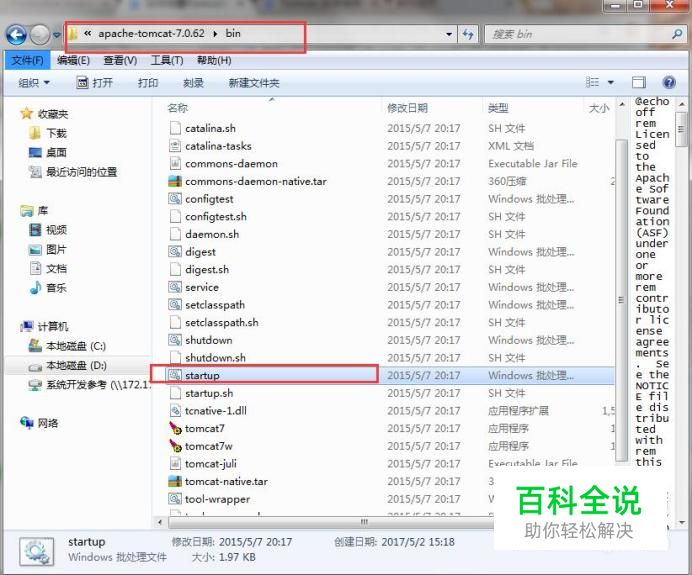This screenshot has width=692, height=575.
Task: Open the address bar history dropdown arrow
Action: point(449,34)
